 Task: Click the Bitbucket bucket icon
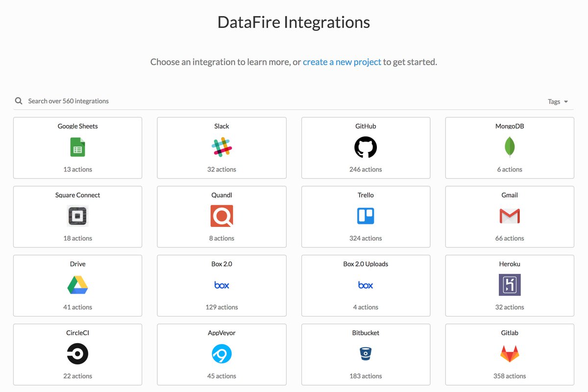click(366, 354)
